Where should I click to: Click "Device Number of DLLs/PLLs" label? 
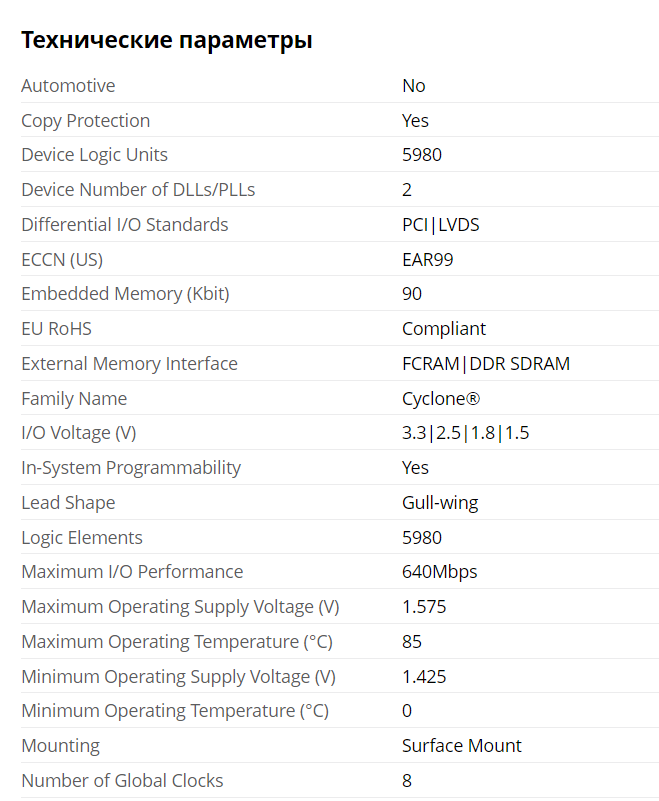(x=138, y=190)
